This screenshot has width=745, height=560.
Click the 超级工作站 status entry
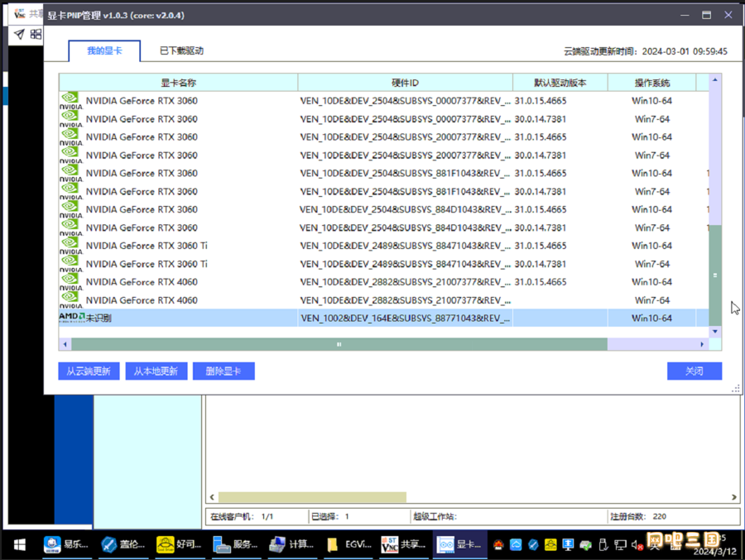tap(435, 516)
